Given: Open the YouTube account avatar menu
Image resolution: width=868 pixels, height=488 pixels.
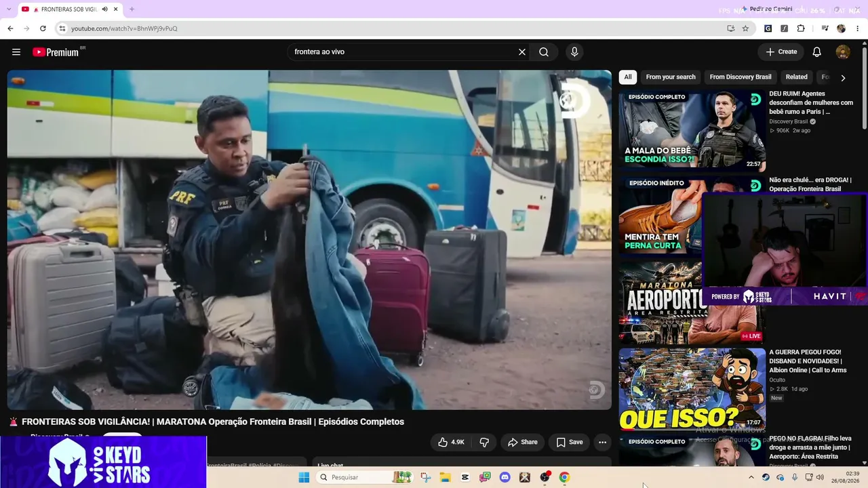Looking at the screenshot, I should click(x=843, y=52).
